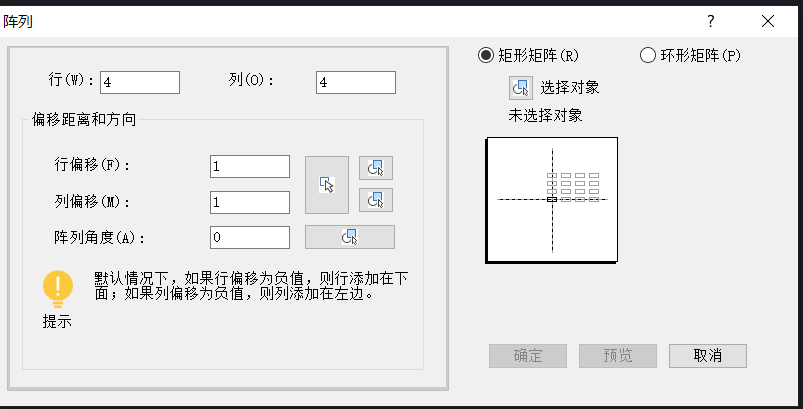
Task: Select the 矩形矩阵(R) radio option
Action: pos(487,55)
